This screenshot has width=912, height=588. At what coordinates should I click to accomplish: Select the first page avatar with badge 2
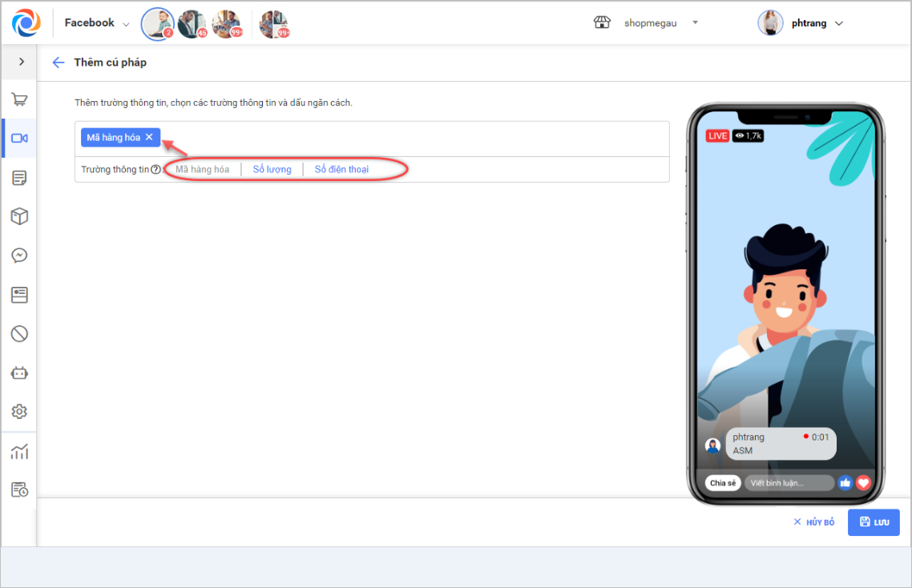(158, 24)
